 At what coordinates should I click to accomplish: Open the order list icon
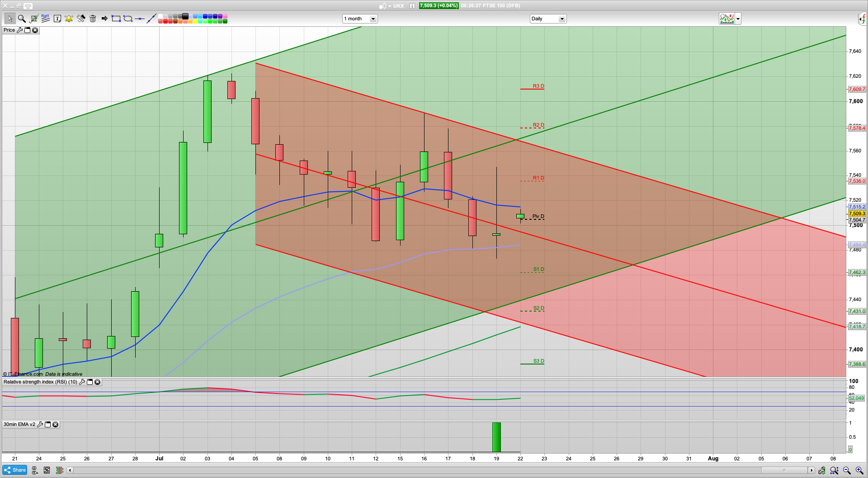coord(47,470)
